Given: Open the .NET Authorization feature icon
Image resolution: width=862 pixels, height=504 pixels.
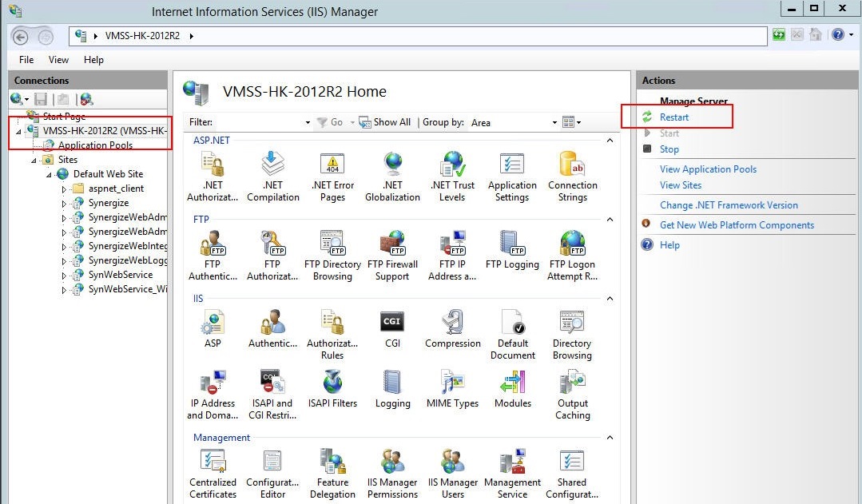Looking at the screenshot, I should pyautogui.click(x=213, y=176).
